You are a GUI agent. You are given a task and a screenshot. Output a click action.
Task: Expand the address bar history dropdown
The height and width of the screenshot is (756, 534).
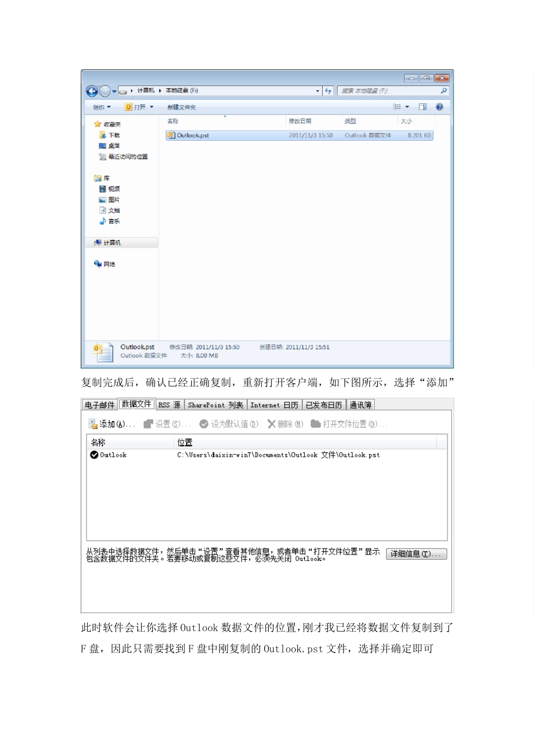(x=318, y=91)
